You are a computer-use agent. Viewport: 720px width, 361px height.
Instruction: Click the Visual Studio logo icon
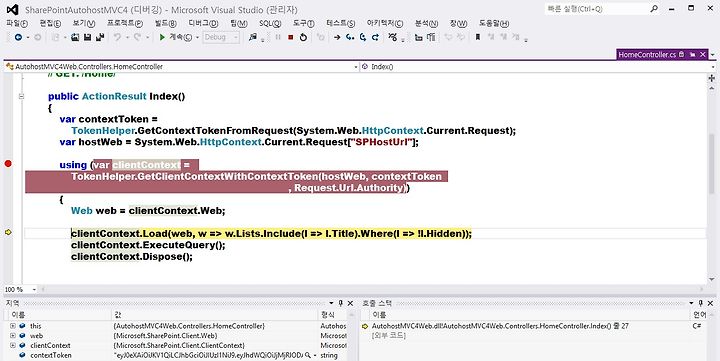click(12, 9)
